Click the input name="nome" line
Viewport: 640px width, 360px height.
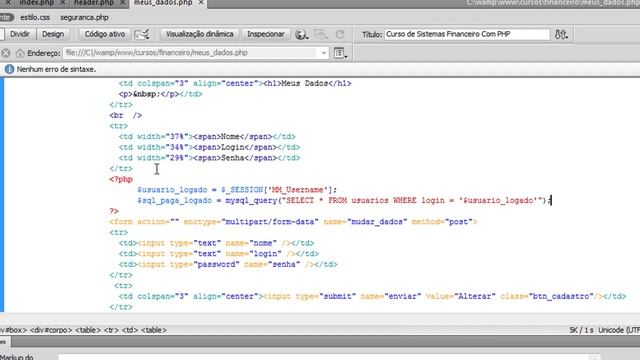click(x=216, y=243)
